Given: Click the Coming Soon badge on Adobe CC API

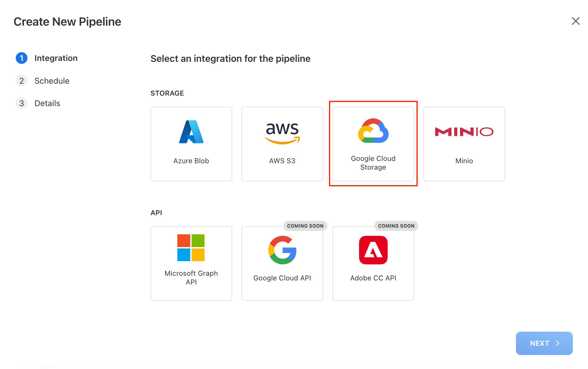Looking at the screenshot, I should pos(396,226).
